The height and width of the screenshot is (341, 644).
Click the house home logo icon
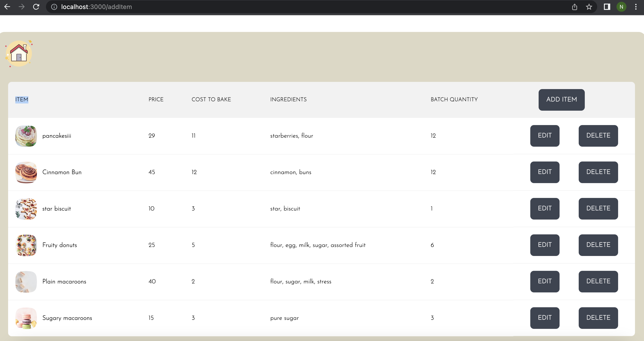[19, 54]
